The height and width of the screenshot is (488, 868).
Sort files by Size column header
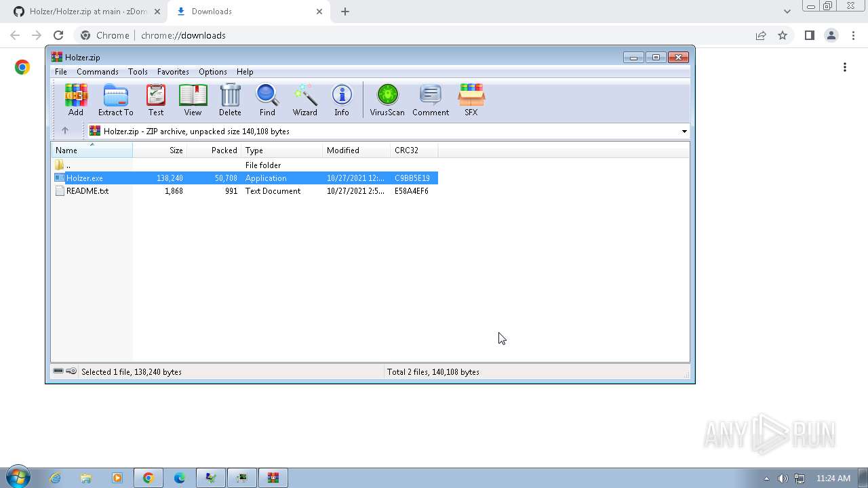pyautogui.click(x=160, y=150)
